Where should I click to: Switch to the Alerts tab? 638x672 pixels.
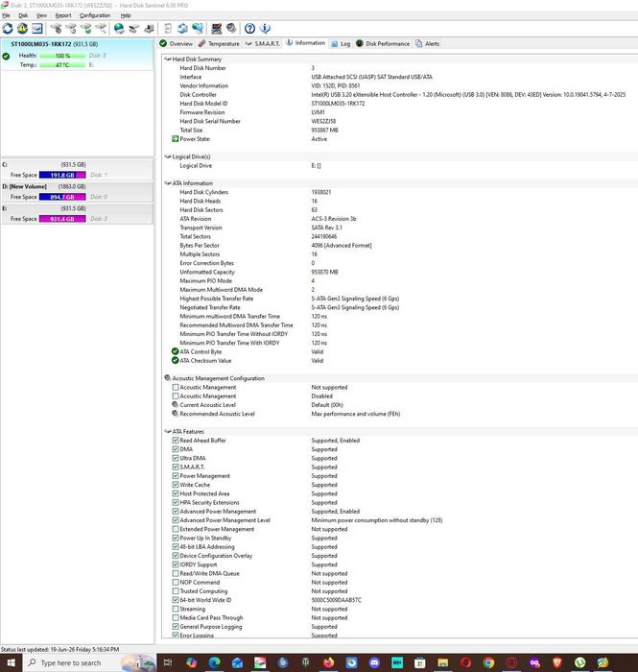click(x=427, y=44)
